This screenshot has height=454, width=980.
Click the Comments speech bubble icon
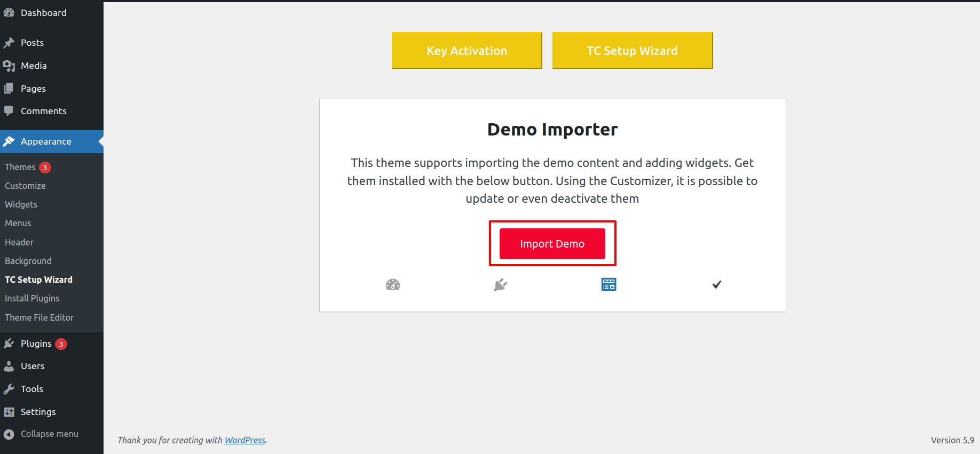[9, 111]
